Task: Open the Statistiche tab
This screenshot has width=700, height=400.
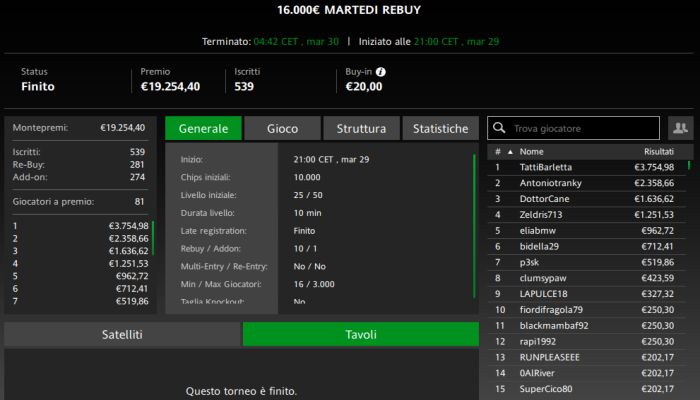Action: point(441,128)
